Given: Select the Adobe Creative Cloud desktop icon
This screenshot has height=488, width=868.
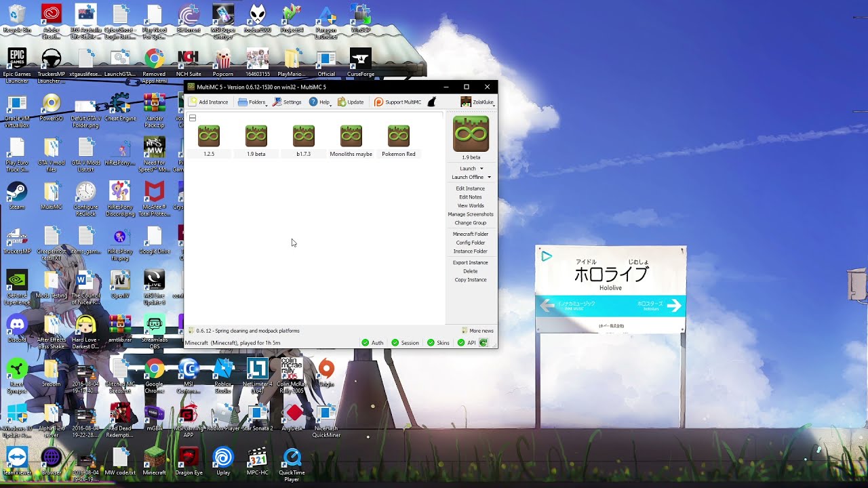Looking at the screenshot, I should (52, 22).
